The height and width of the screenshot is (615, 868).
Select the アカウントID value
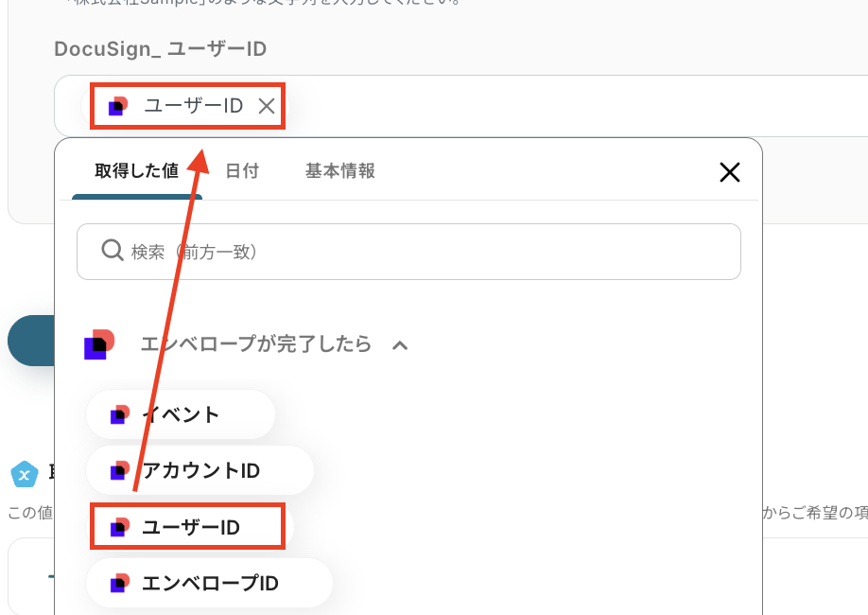tap(200, 470)
